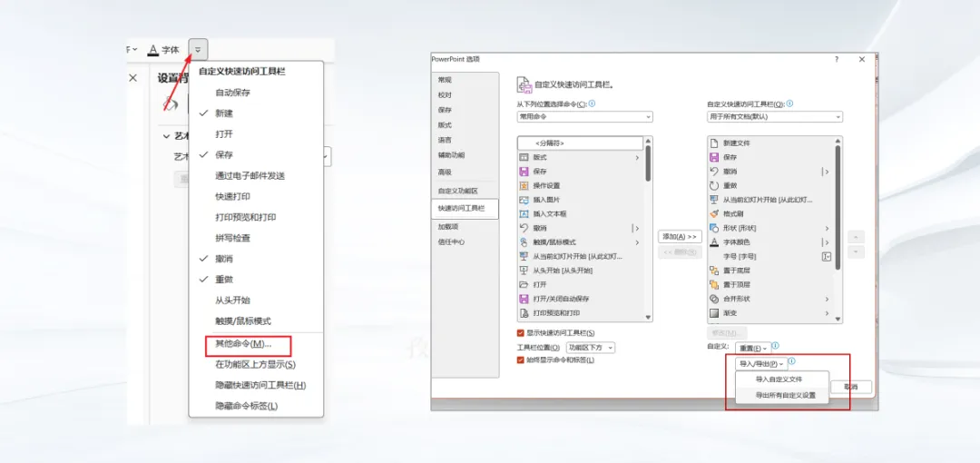Image resolution: width=980 pixels, height=463 pixels.
Task: Open the 重置 dropdown button
Action: pos(752,348)
